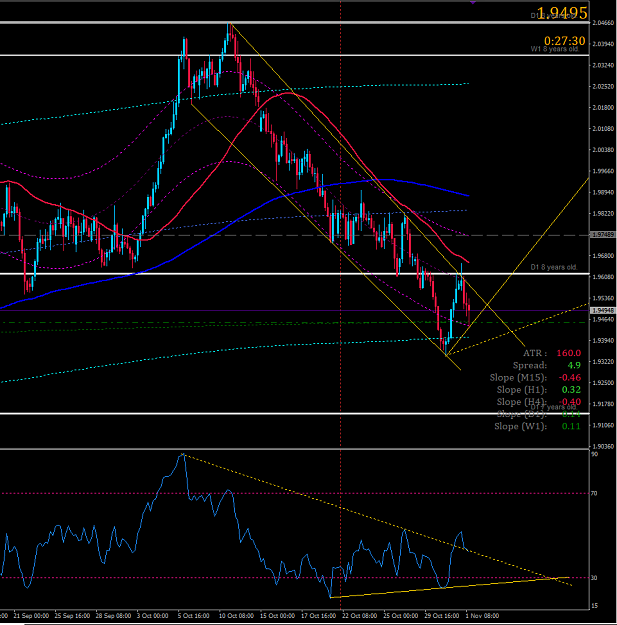Click the large 1.9495 price readout
The image size is (617, 625).
click(x=562, y=13)
